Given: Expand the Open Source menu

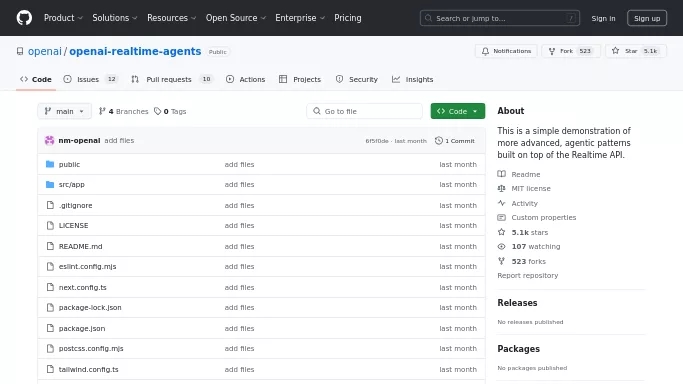Looking at the screenshot, I should click(236, 18).
